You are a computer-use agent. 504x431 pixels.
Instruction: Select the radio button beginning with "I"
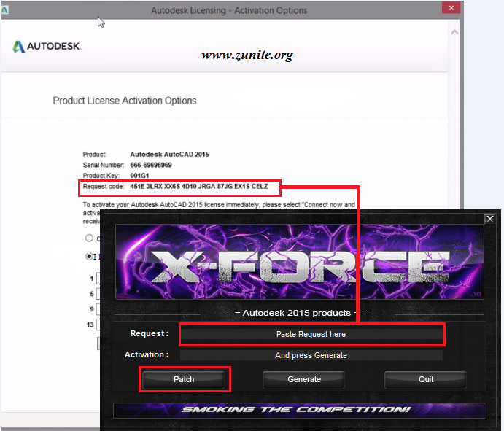click(89, 257)
